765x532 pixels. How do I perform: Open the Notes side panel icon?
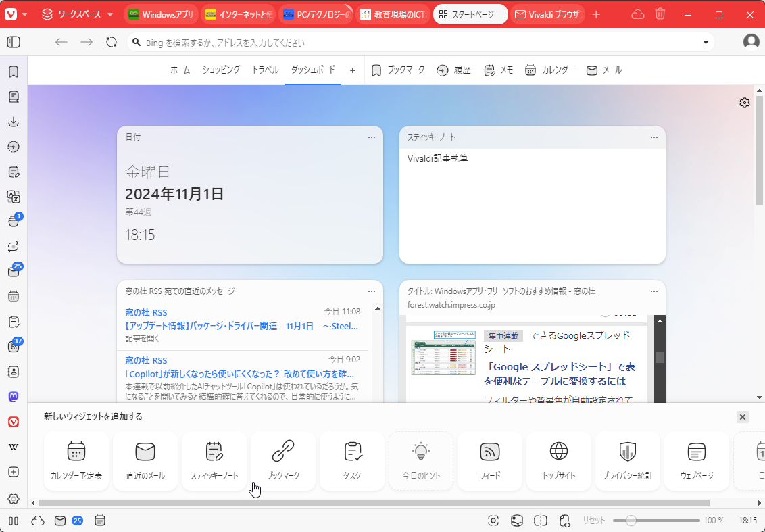tap(14, 172)
